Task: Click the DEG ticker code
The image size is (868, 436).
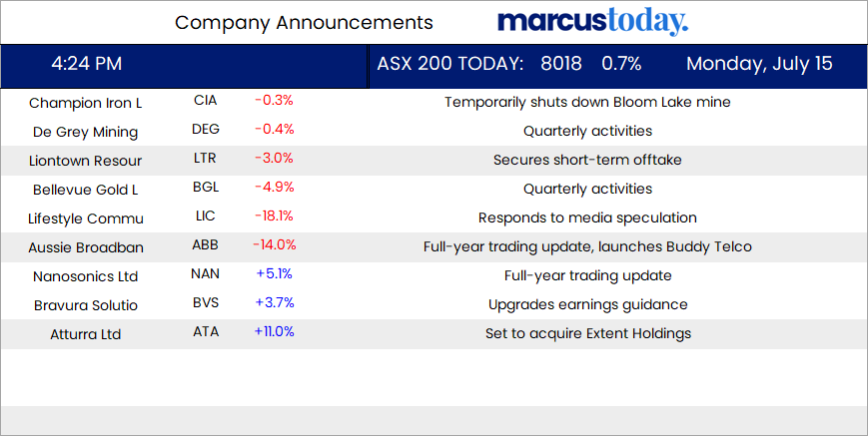Action: point(206,131)
